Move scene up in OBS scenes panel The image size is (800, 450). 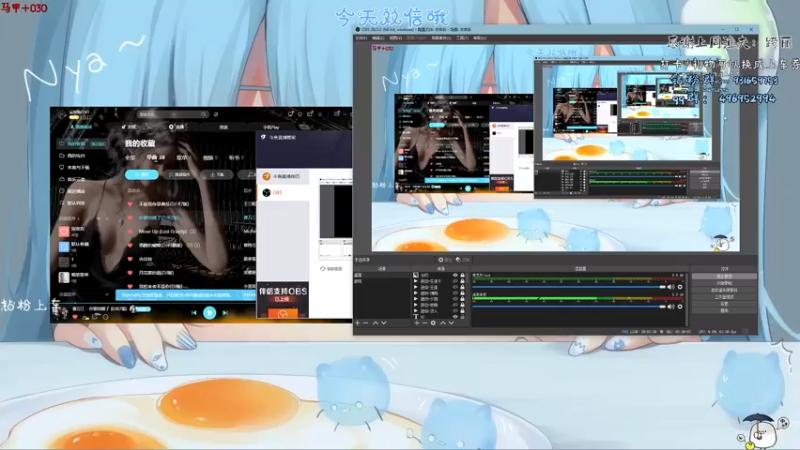point(376,323)
